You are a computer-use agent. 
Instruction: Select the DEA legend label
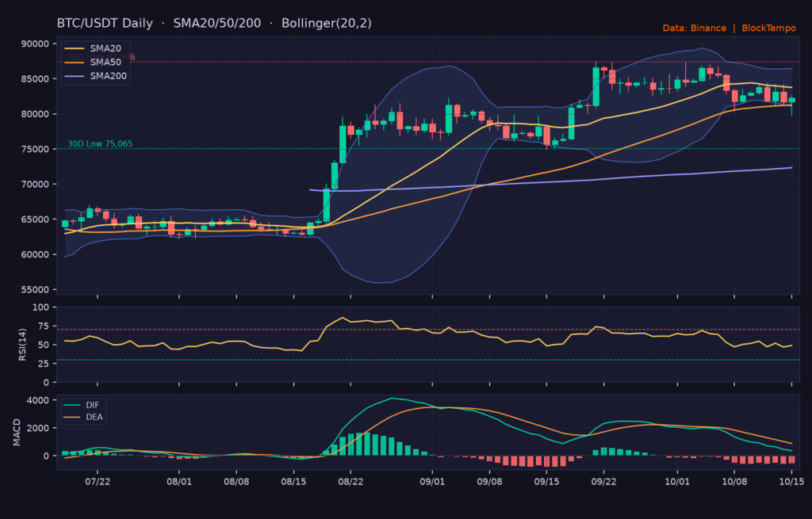pyautogui.click(x=94, y=417)
